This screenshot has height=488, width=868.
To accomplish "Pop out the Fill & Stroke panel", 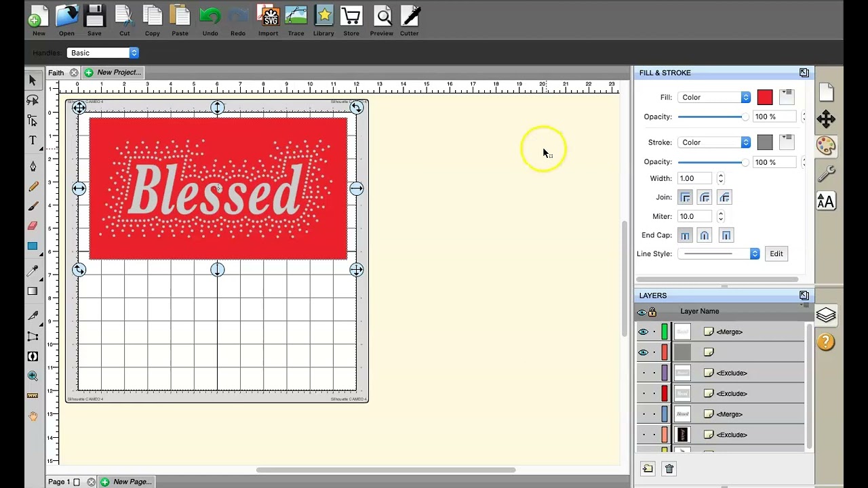I will point(804,73).
